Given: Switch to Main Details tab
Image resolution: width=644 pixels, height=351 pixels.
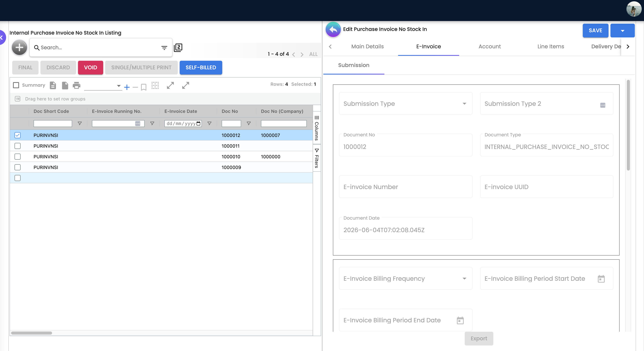Looking at the screenshot, I should (x=367, y=47).
